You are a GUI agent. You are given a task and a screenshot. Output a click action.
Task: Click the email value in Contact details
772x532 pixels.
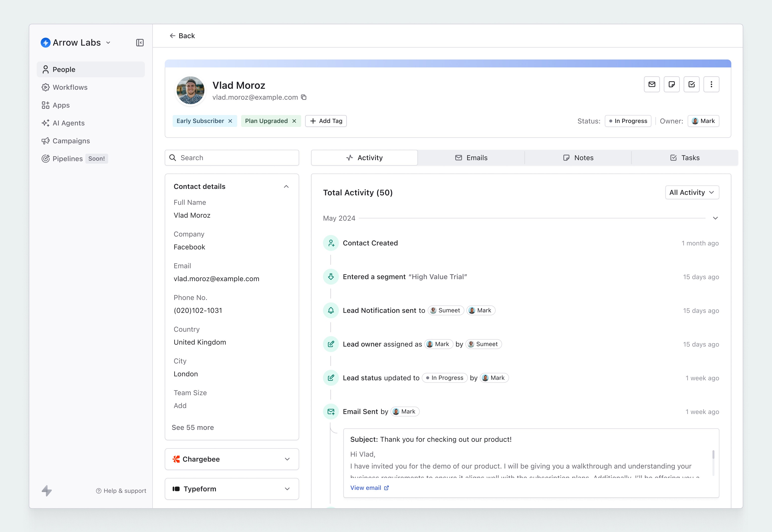point(216,279)
